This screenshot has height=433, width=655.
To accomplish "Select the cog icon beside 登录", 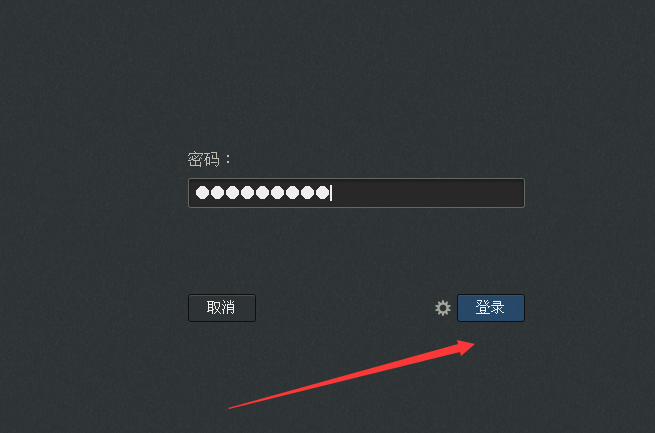I will (x=443, y=308).
